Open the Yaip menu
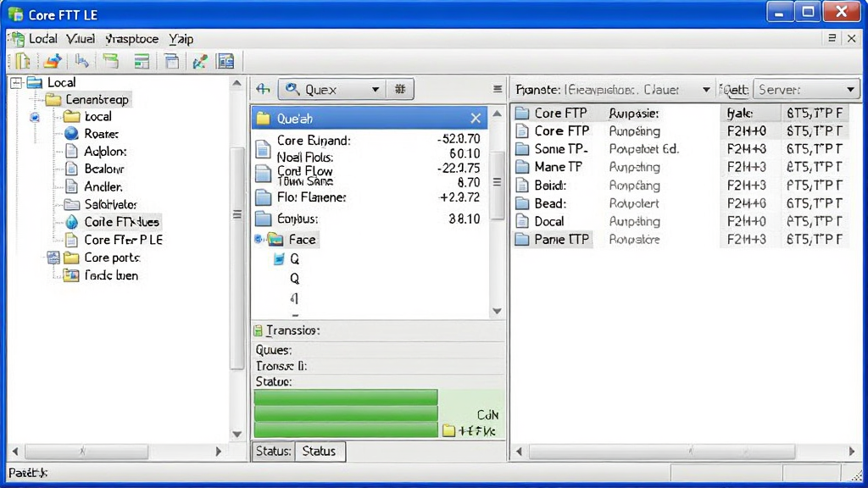Image resolution: width=868 pixels, height=488 pixels. coord(181,39)
